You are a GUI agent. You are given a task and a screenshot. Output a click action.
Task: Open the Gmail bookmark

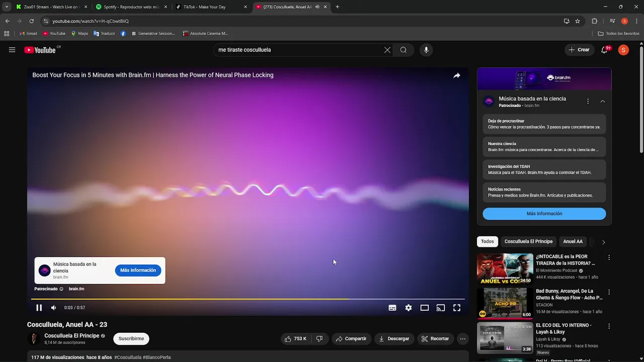pos(28,34)
